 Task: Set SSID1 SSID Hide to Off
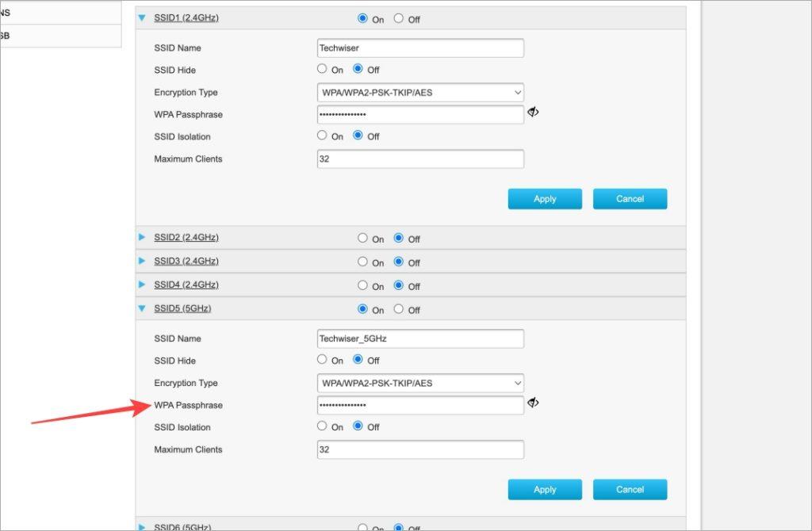[358, 68]
